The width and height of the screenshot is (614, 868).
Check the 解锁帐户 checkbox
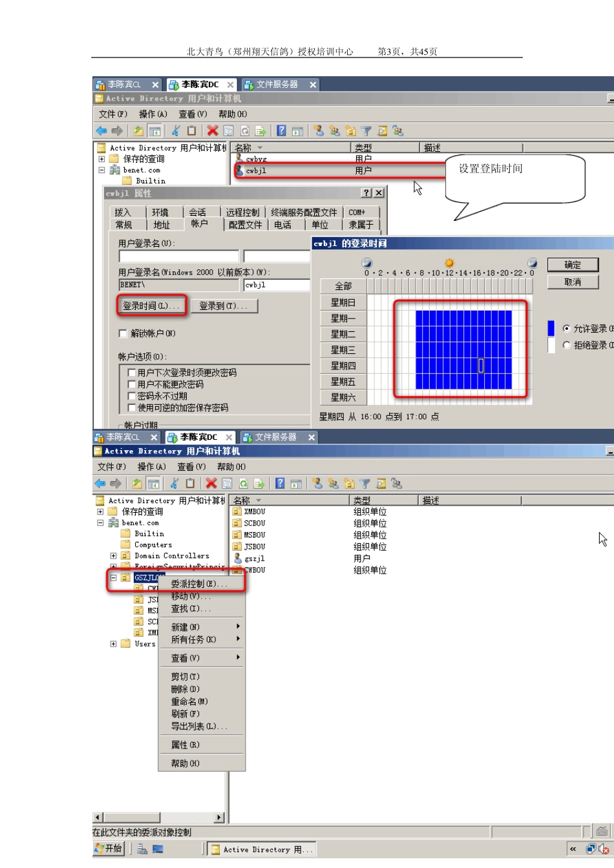[x=123, y=334]
